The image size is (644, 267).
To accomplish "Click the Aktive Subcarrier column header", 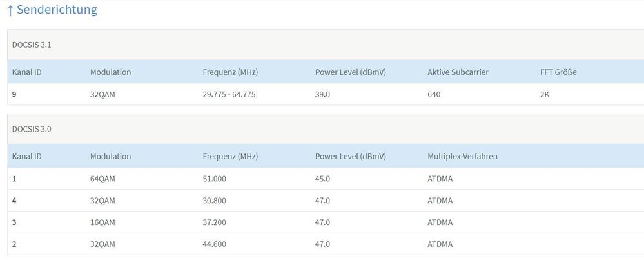I will [x=458, y=72].
